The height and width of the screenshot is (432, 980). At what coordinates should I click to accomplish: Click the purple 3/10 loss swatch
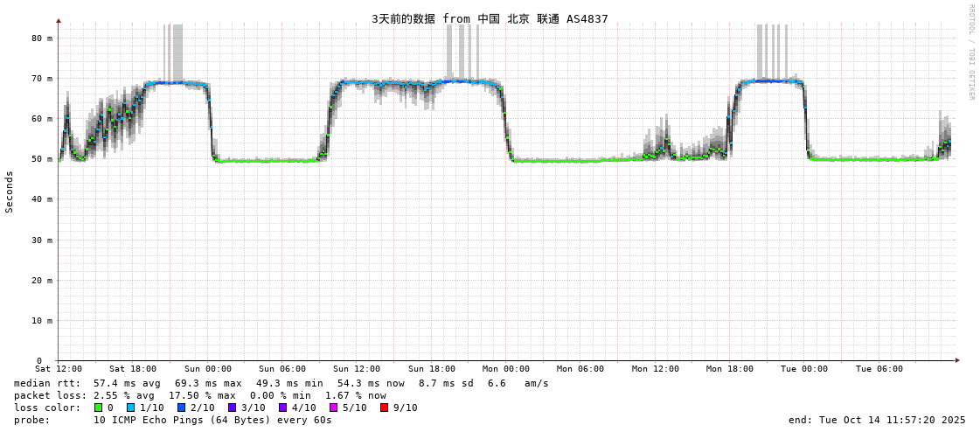pyautogui.click(x=232, y=408)
